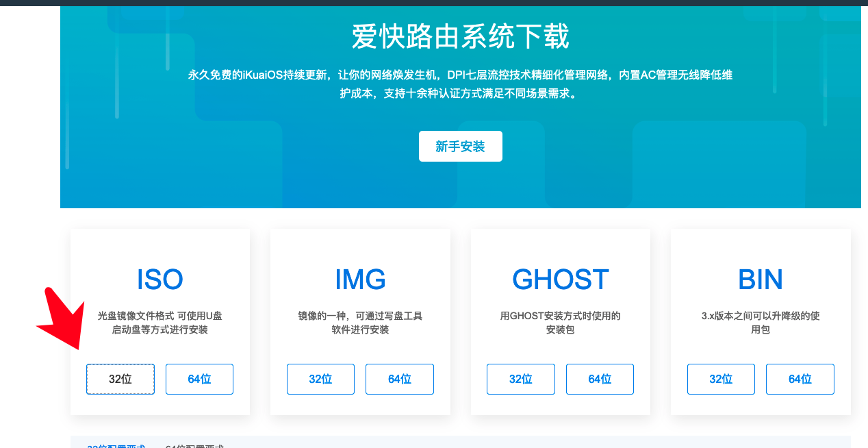Image resolution: width=868 pixels, height=448 pixels.
Task: Download the GHOST 32位 version
Action: (521, 379)
